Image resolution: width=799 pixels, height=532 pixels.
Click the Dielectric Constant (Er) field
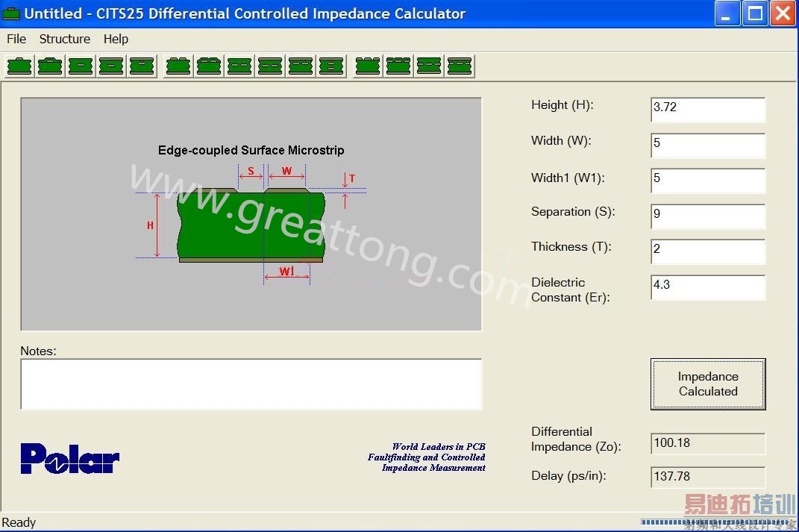pyautogui.click(x=708, y=287)
